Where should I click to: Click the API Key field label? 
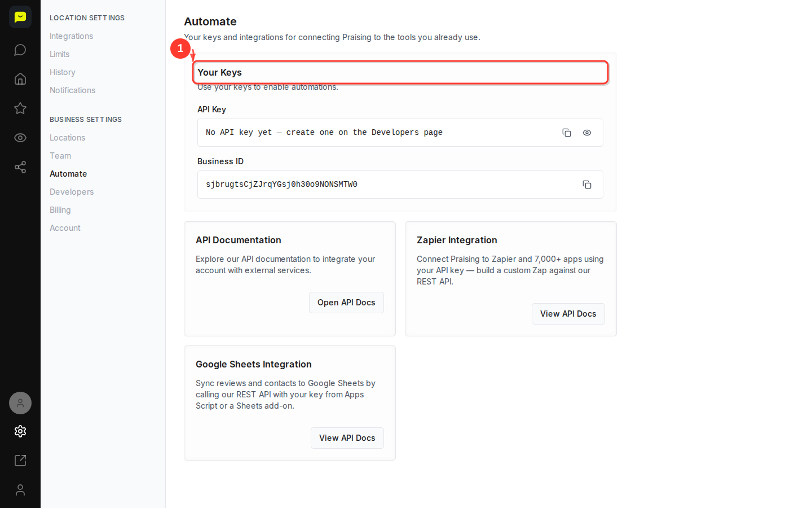pos(211,110)
